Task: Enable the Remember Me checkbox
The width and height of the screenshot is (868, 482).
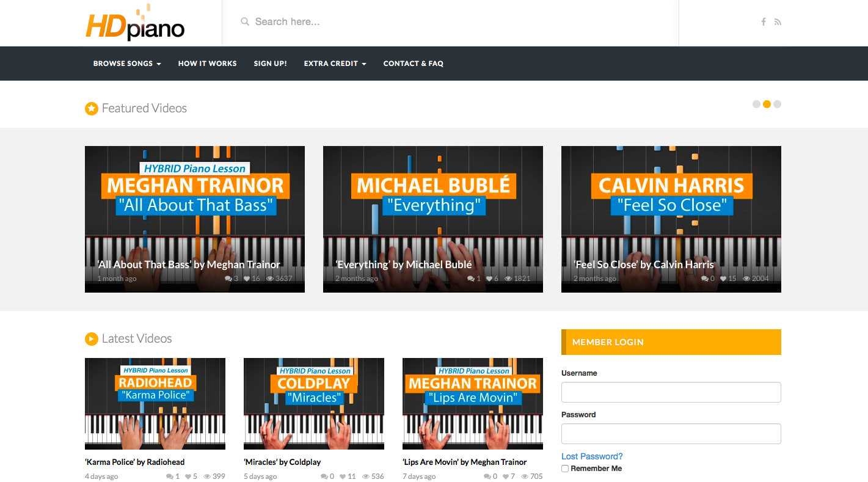Action: [x=565, y=469]
